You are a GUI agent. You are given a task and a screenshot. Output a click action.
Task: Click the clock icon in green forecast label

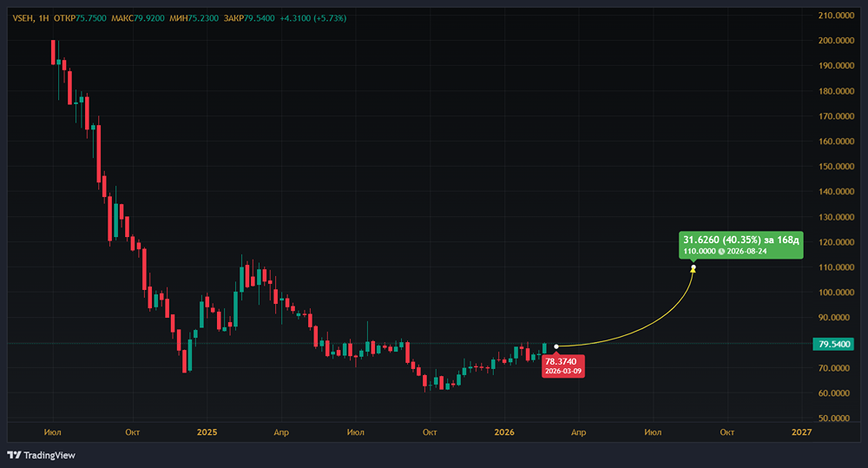[x=721, y=252]
